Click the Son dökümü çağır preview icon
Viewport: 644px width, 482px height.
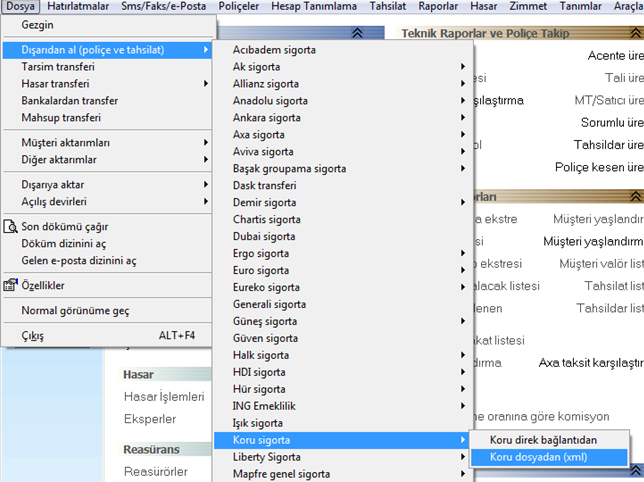(11, 227)
